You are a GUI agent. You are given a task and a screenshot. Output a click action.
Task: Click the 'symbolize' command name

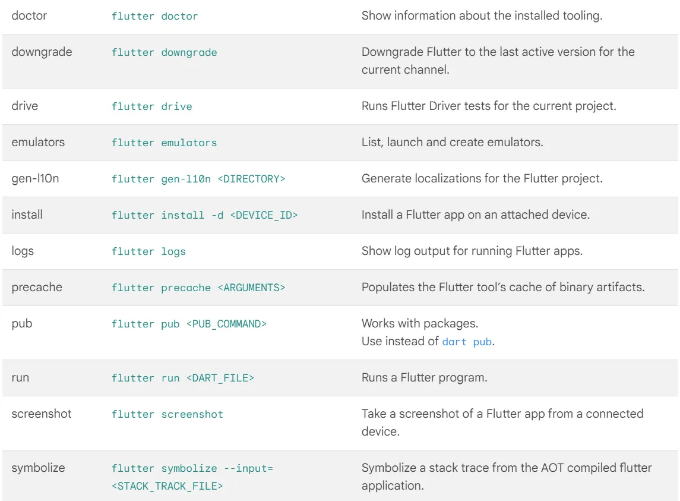[x=38, y=468]
